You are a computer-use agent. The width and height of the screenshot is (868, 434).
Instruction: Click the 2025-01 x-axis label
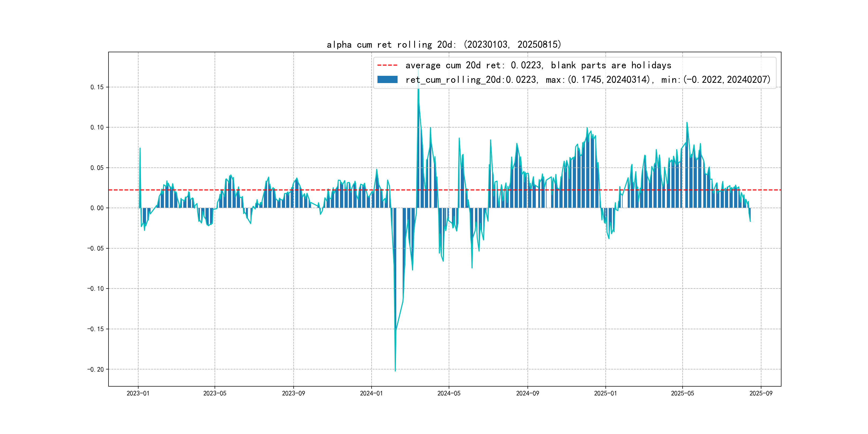(605, 393)
